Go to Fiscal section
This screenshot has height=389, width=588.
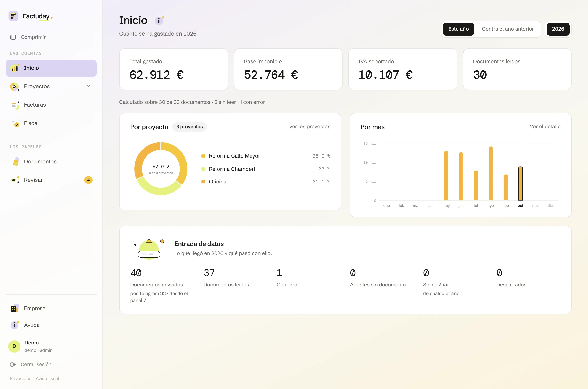[x=51, y=123]
